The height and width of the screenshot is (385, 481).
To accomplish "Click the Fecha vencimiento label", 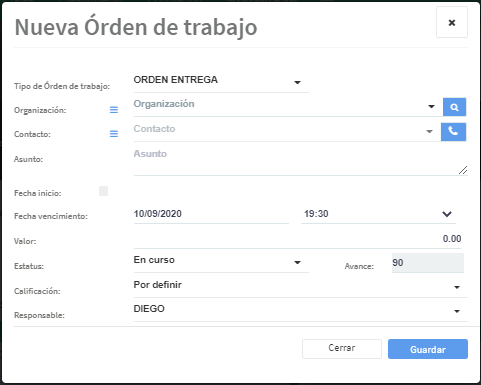I will tap(51, 216).
